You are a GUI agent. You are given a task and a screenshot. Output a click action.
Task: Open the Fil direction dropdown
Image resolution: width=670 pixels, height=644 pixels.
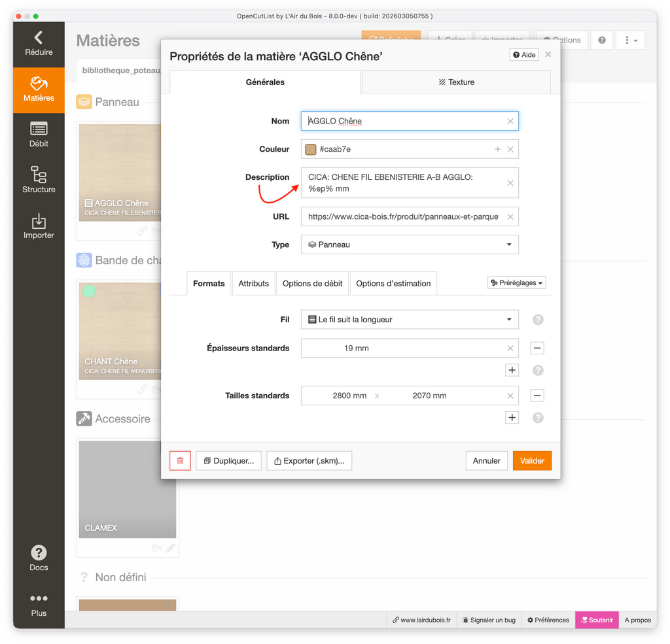point(410,320)
